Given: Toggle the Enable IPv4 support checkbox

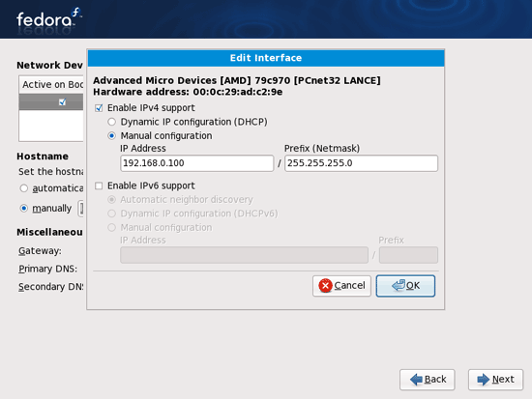Looking at the screenshot, I should 99,108.
